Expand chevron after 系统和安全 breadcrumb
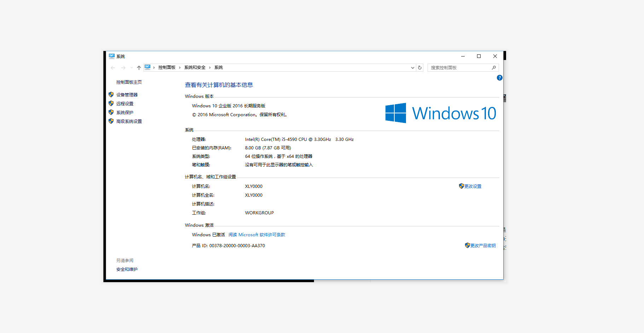Viewport: 644px width, 333px height. pos(210,67)
